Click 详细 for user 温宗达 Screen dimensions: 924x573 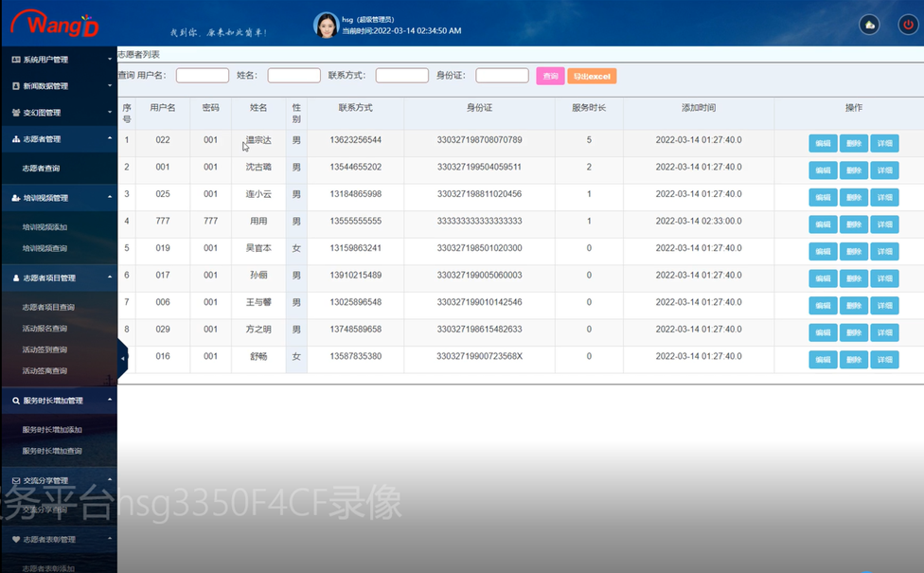point(884,143)
